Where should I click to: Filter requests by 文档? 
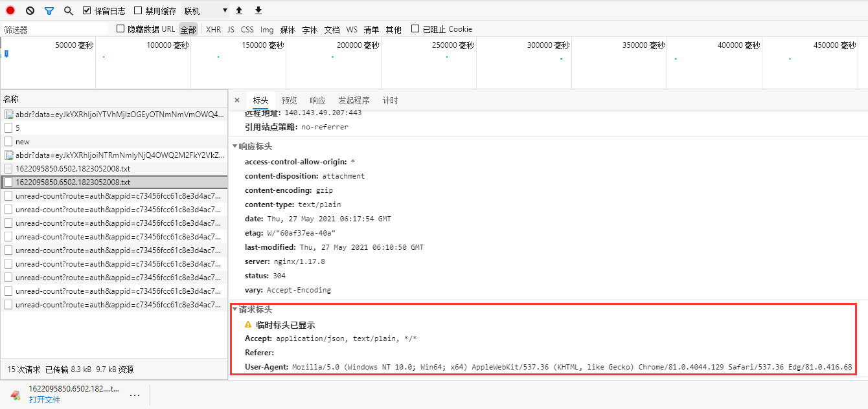[332, 30]
